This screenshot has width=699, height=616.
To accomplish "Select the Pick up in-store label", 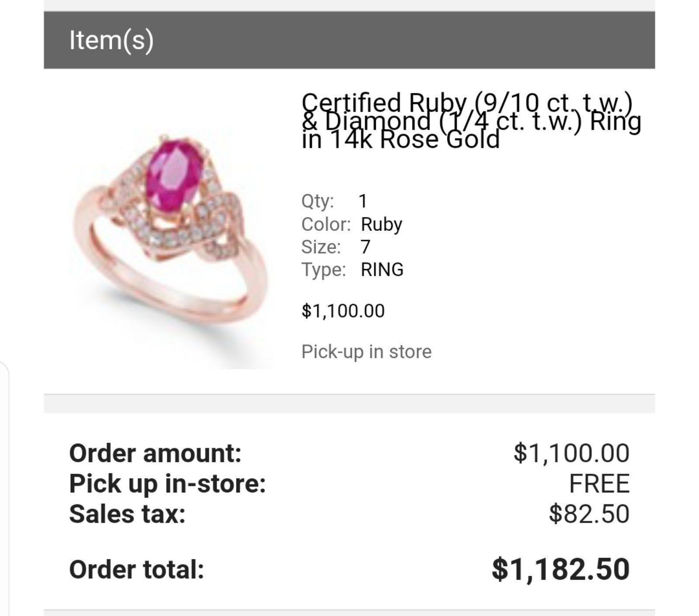I will point(167,483).
